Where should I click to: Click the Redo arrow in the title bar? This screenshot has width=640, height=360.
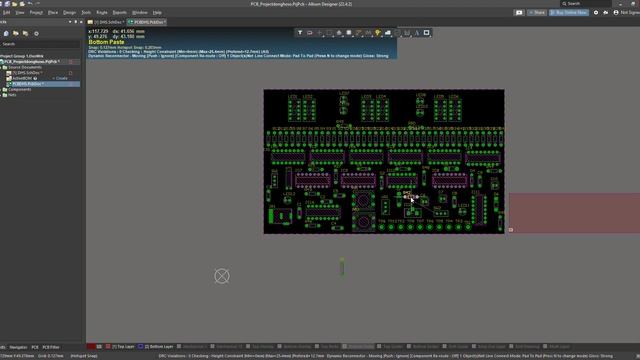click(x=38, y=4)
